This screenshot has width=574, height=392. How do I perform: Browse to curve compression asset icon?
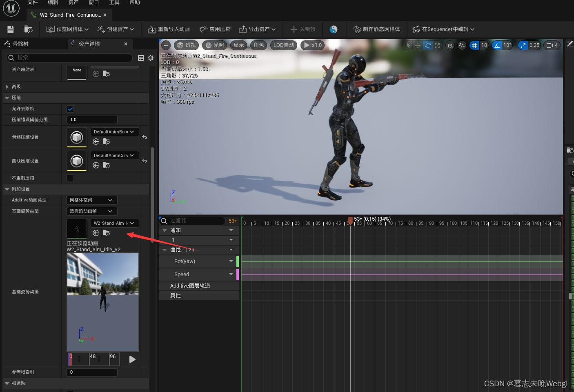pos(107,165)
